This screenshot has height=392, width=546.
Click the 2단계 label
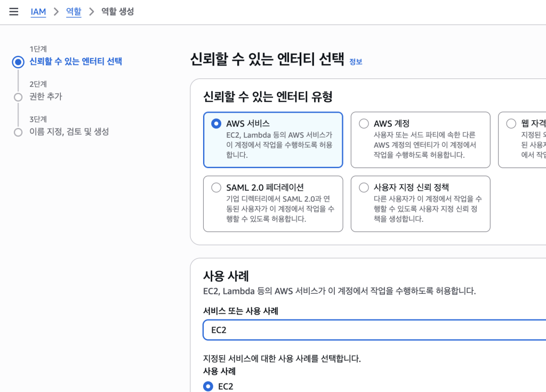(38, 84)
